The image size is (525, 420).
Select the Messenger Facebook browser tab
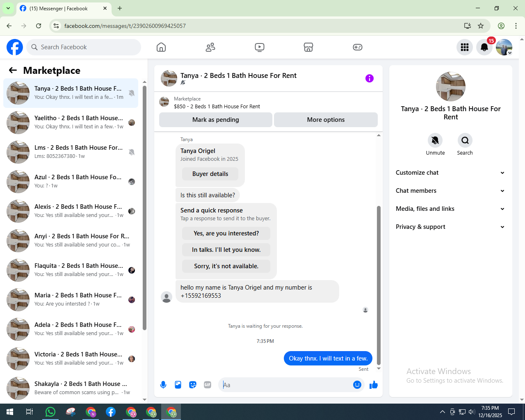(x=64, y=9)
